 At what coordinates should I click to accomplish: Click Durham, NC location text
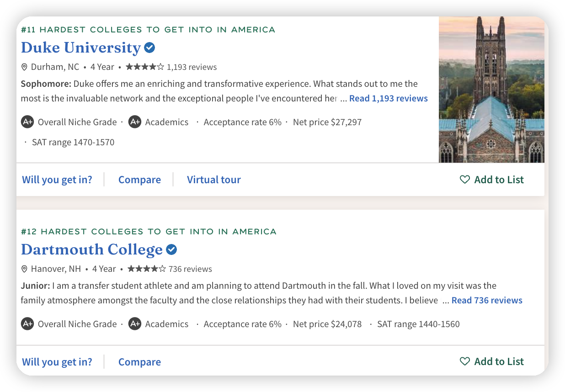coord(55,67)
